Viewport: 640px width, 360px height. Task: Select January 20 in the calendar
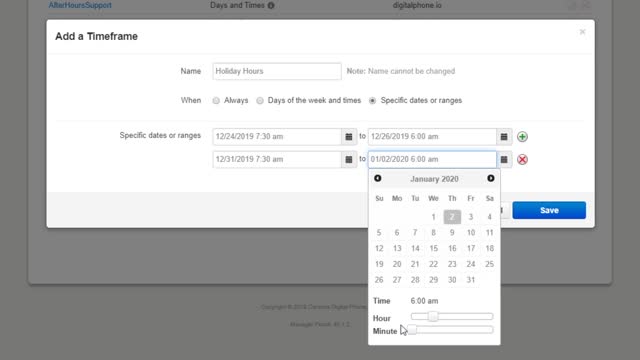click(397, 264)
